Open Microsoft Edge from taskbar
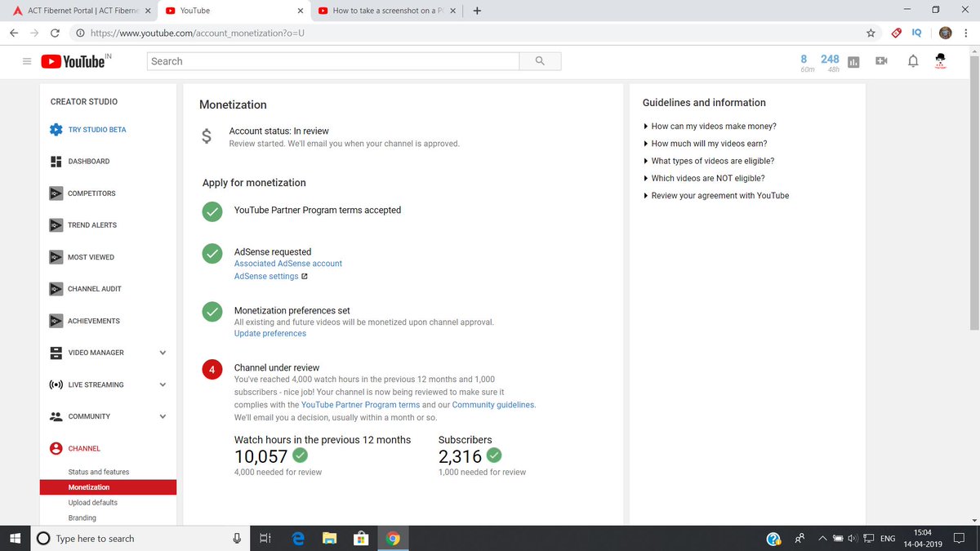Image resolution: width=980 pixels, height=551 pixels. [298, 539]
